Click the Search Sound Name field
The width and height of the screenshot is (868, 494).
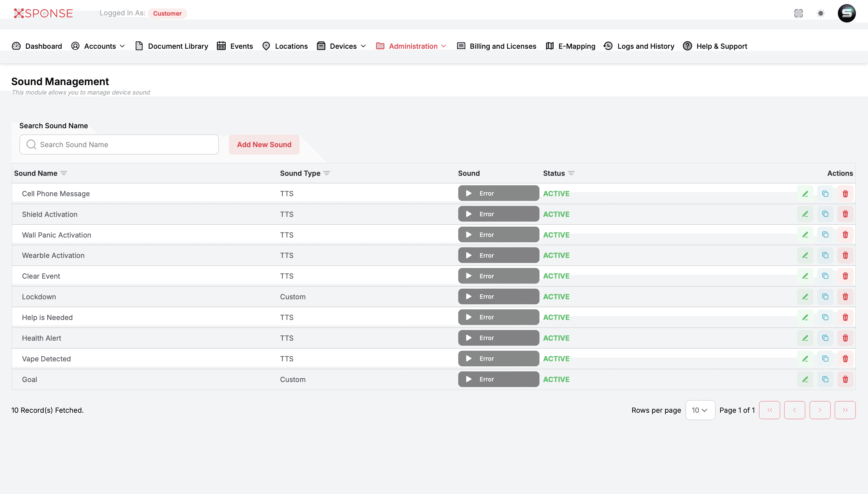pyautogui.click(x=119, y=144)
